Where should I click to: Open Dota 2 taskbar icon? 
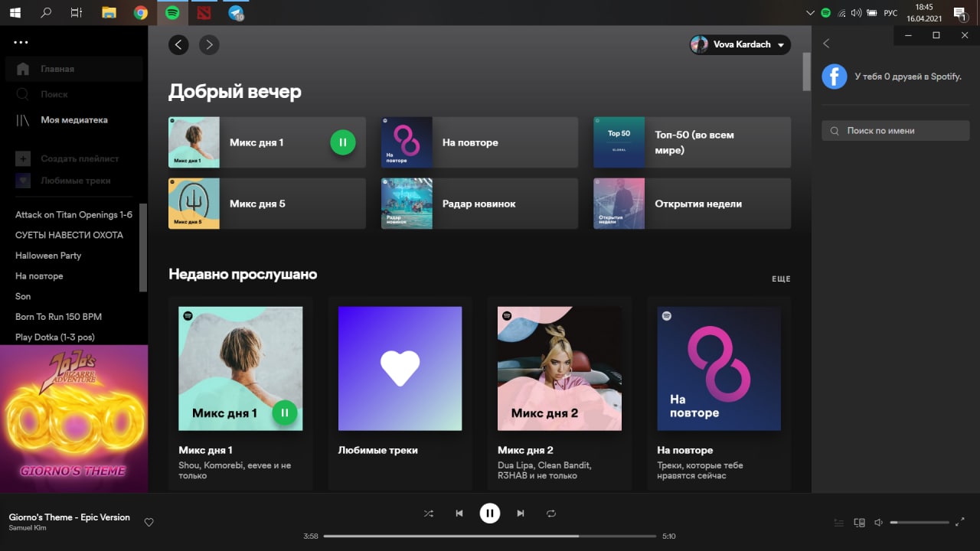[x=203, y=12]
